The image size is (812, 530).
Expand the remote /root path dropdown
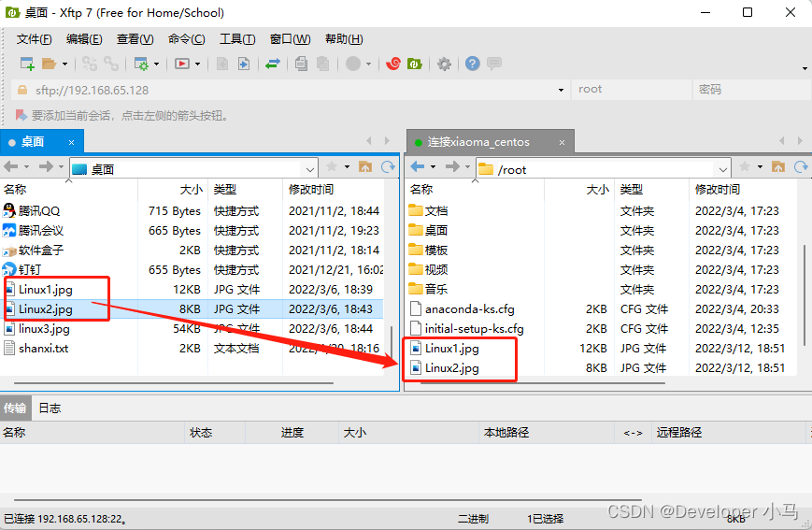723,169
